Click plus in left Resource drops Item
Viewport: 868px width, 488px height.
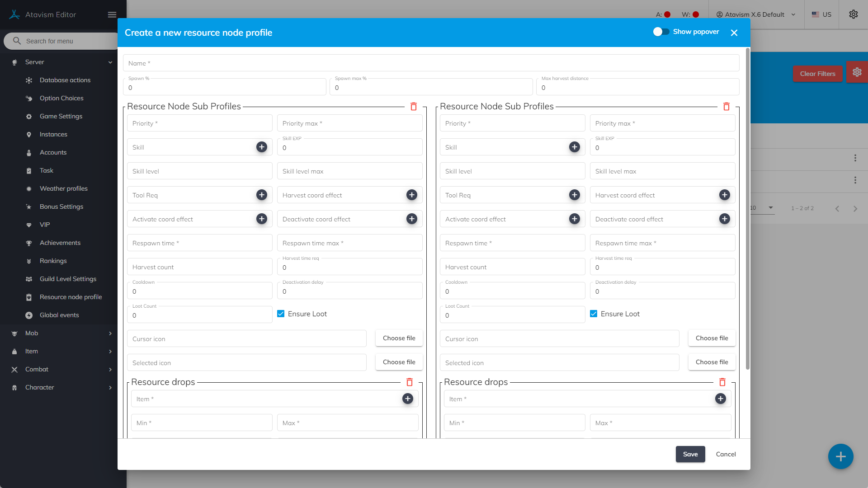pyautogui.click(x=407, y=399)
